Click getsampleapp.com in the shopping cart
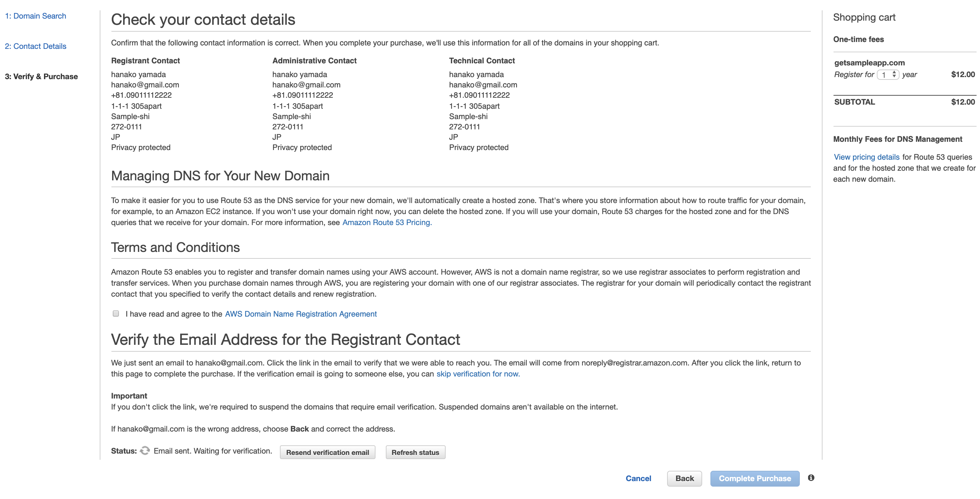This screenshot has width=980, height=499. click(x=869, y=63)
